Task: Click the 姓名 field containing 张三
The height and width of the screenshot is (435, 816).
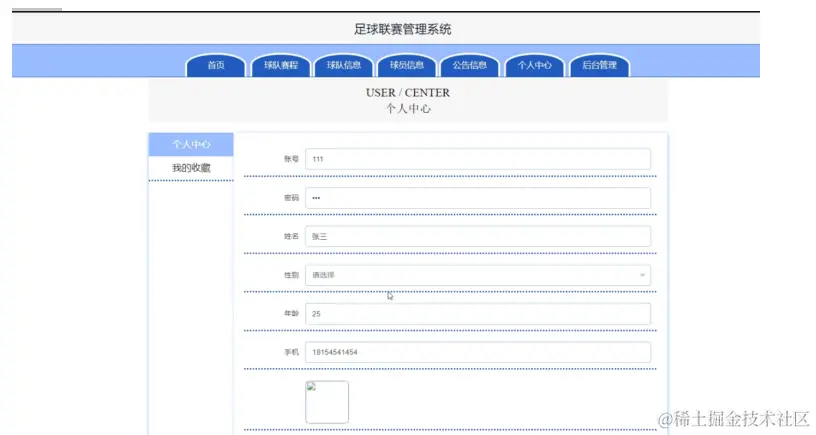Action: tap(478, 236)
